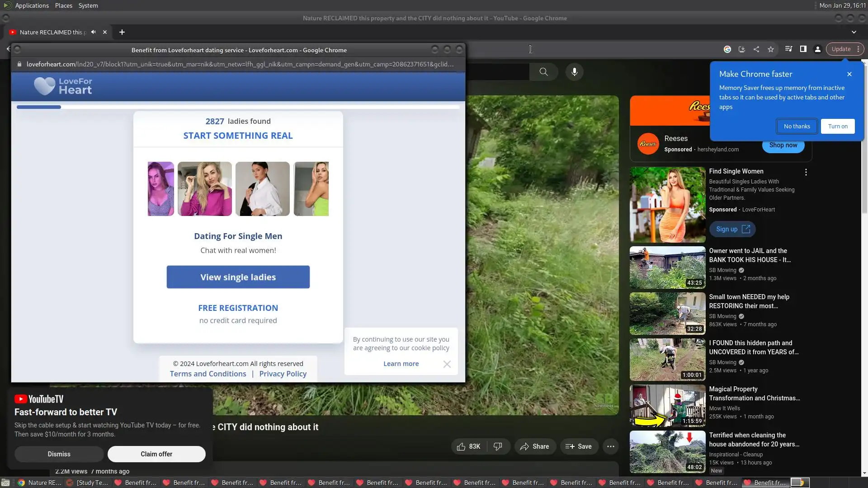868x488 pixels.
Task: Expand the tab search chevron
Action: pos(854,32)
